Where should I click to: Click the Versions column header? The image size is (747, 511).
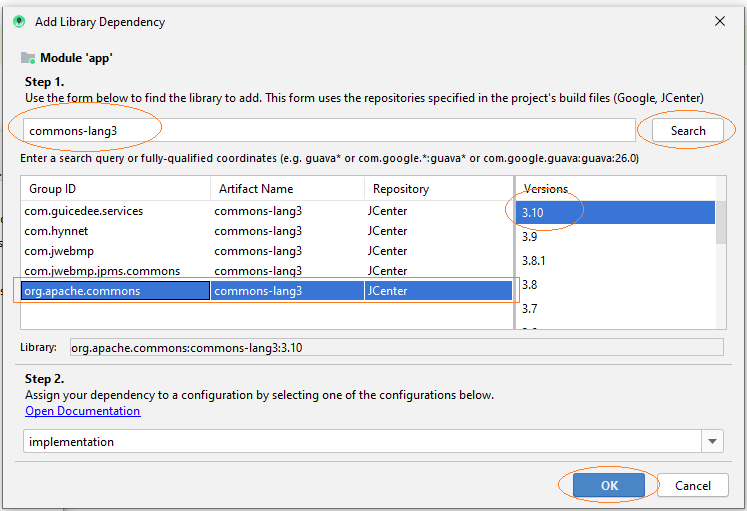coord(616,189)
